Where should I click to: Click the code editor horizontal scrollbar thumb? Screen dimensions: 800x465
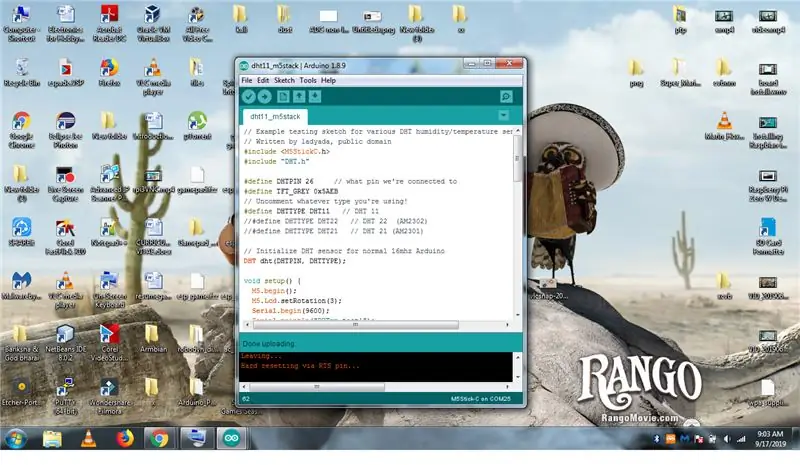356,325
